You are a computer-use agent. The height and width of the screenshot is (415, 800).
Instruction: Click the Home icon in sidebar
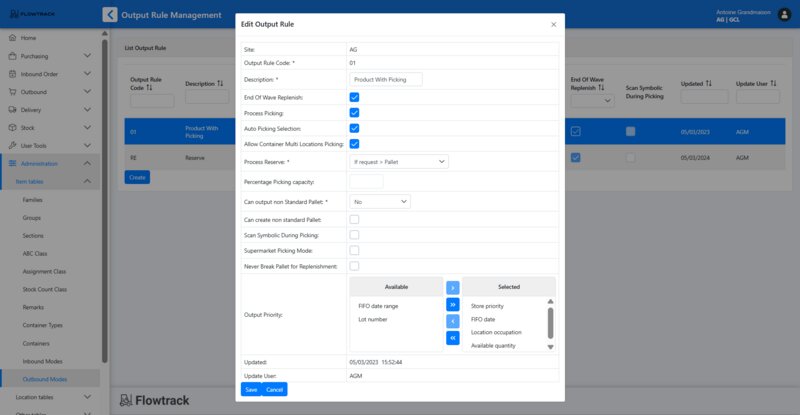[x=12, y=38]
